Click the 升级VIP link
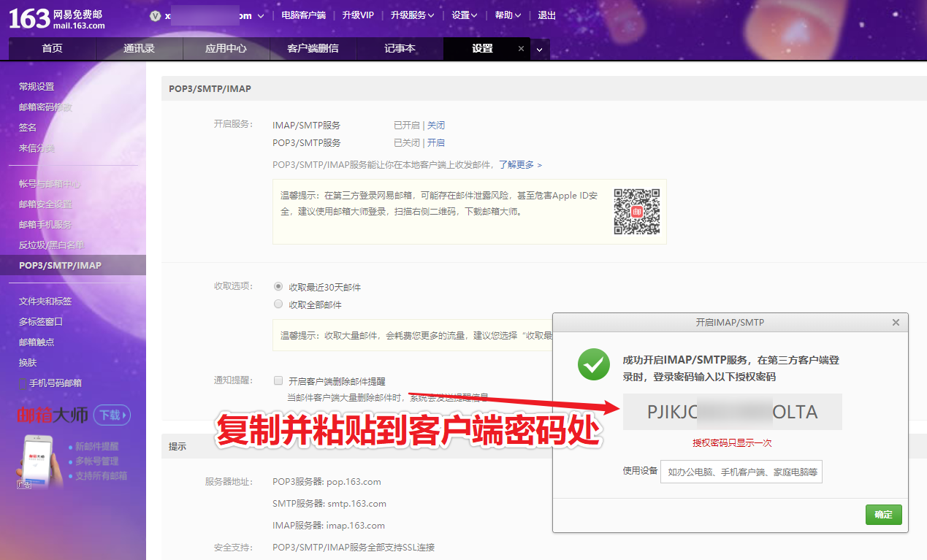 click(x=358, y=15)
